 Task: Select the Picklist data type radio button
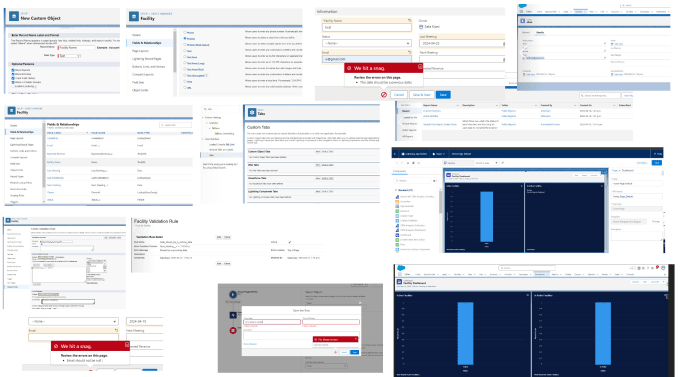(x=185, y=39)
